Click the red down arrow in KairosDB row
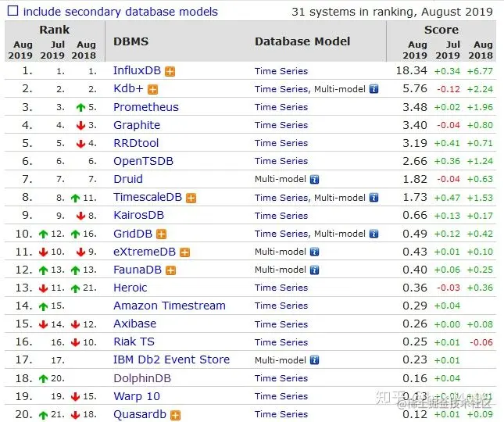 click(x=80, y=216)
